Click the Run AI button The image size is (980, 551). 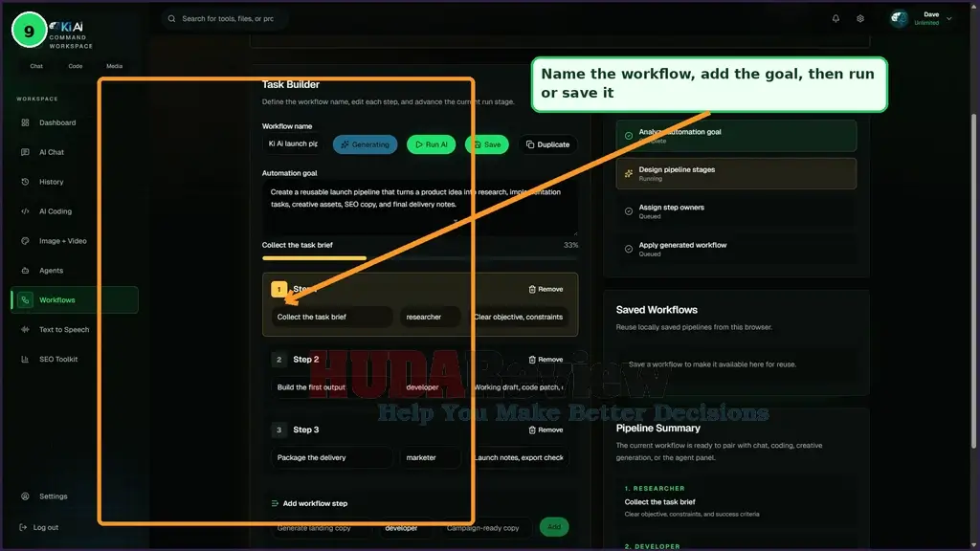click(432, 144)
